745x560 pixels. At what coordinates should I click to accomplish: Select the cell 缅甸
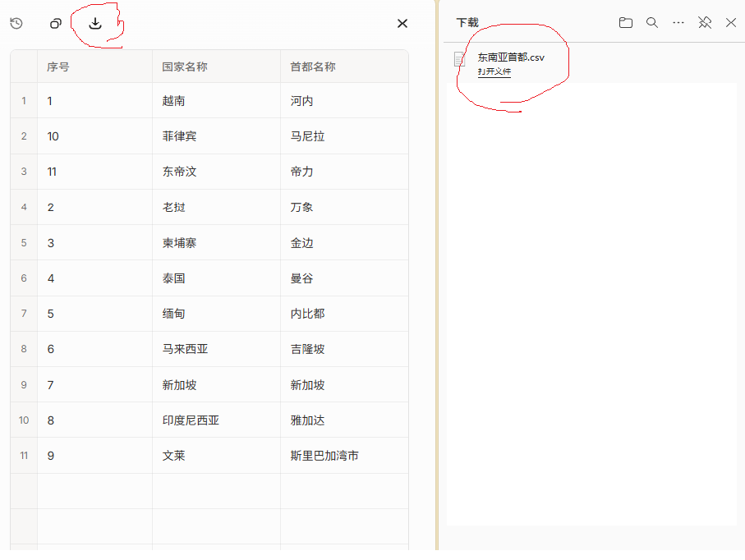pyautogui.click(x=216, y=314)
